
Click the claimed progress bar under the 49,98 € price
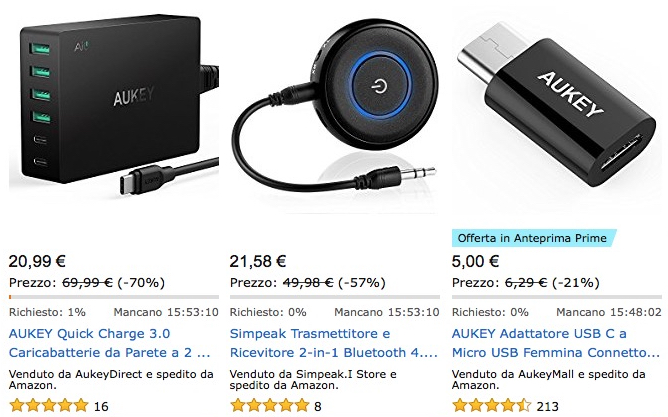[335, 297]
